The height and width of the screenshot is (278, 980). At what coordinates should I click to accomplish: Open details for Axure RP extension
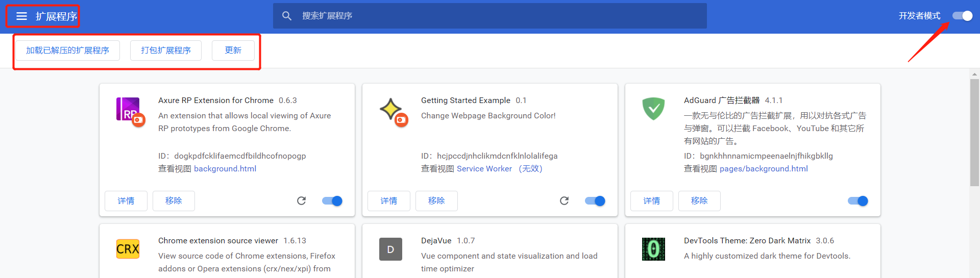click(126, 201)
